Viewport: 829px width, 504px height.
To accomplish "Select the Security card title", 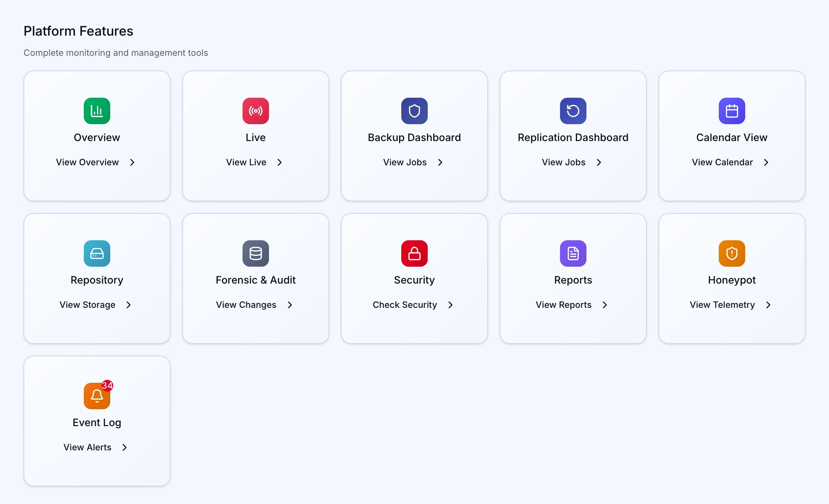I will [x=414, y=280].
